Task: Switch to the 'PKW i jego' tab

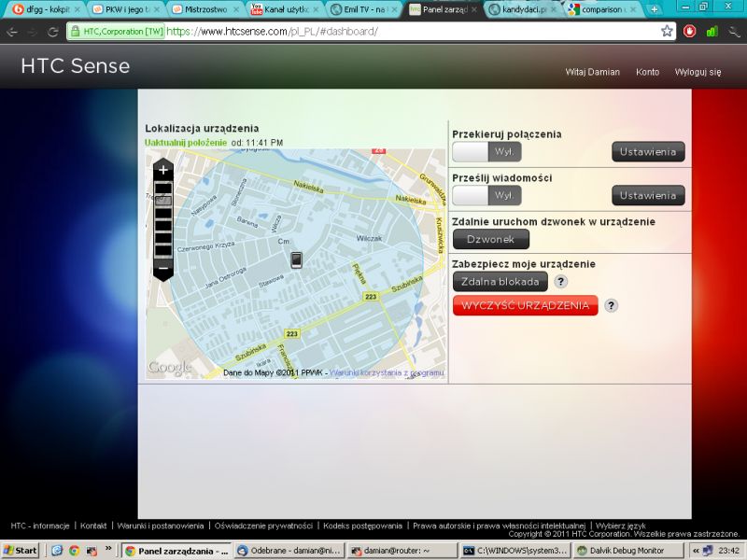Action: pyautogui.click(x=126, y=9)
